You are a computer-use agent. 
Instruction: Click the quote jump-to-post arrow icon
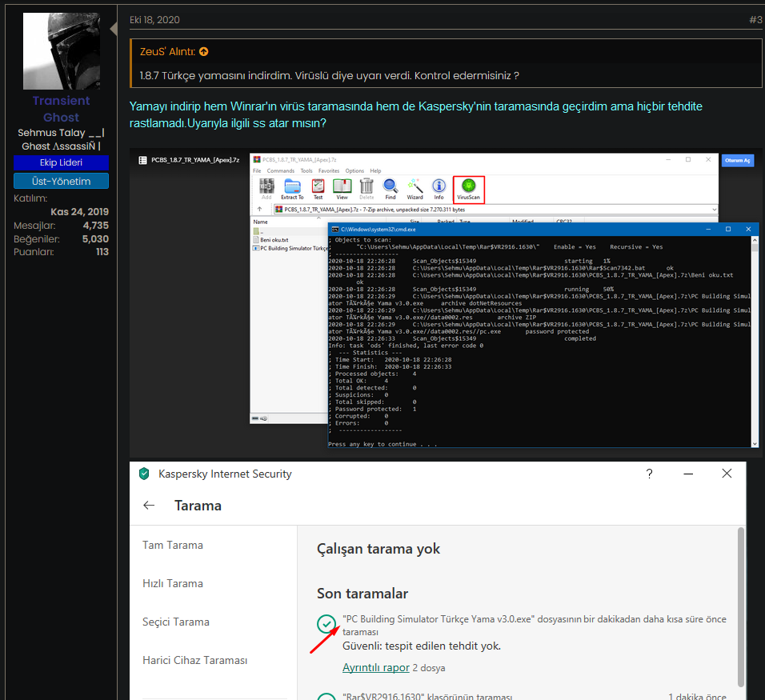point(204,52)
